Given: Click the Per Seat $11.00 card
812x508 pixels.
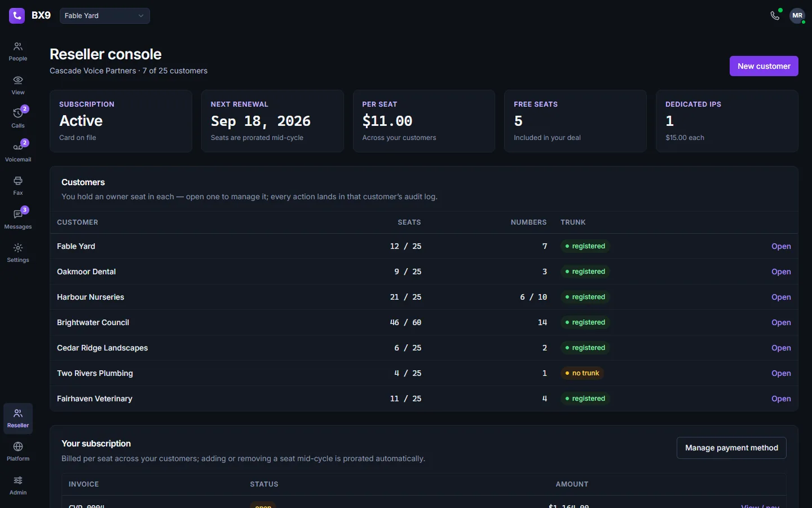Looking at the screenshot, I should click(424, 121).
